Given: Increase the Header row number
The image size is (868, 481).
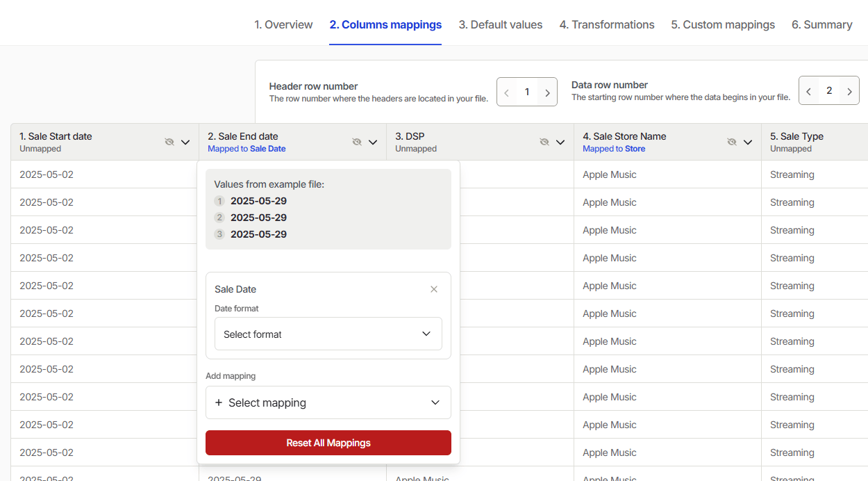Looking at the screenshot, I should click(547, 92).
